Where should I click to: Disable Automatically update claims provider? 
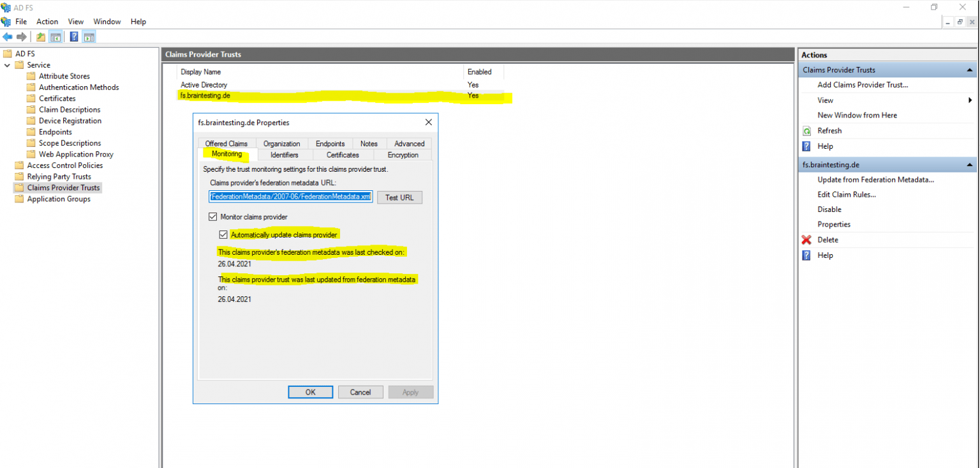coord(223,234)
